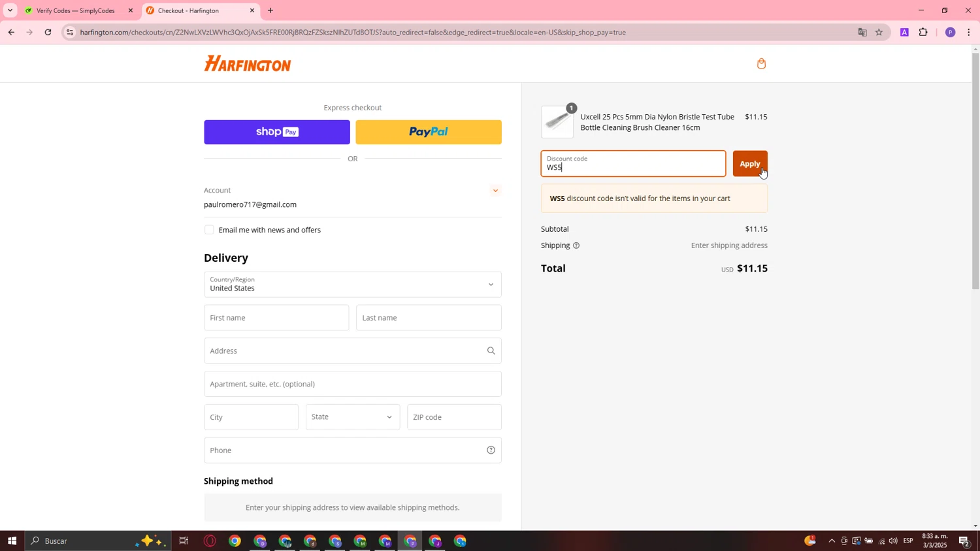Open the Country/Region dropdown
980x551 pixels.
pos(353,285)
